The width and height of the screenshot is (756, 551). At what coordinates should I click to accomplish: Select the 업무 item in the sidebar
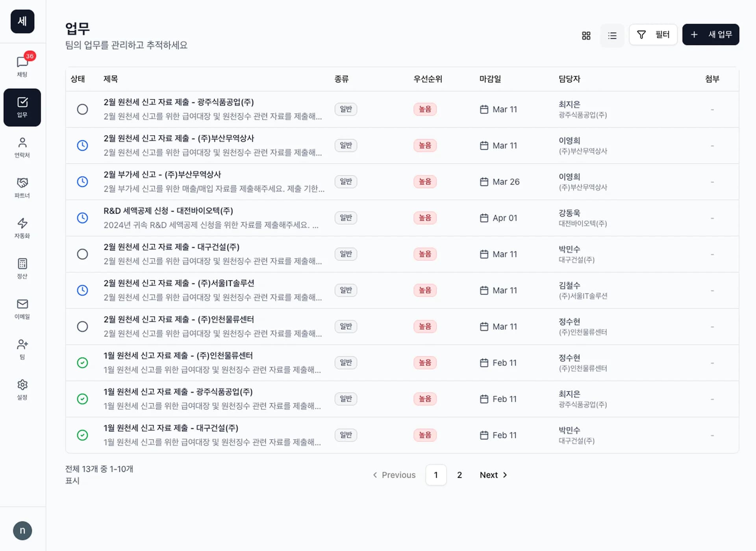click(x=22, y=107)
